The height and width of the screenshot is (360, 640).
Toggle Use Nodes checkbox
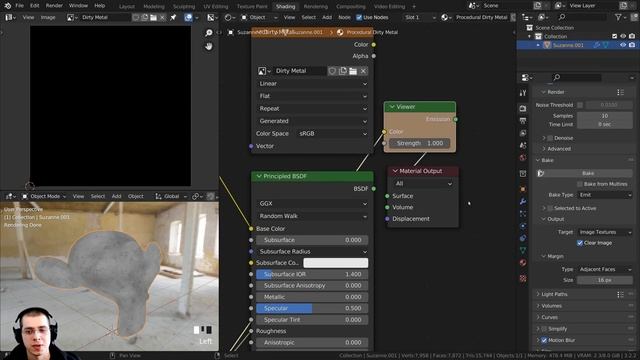coord(359,18)
